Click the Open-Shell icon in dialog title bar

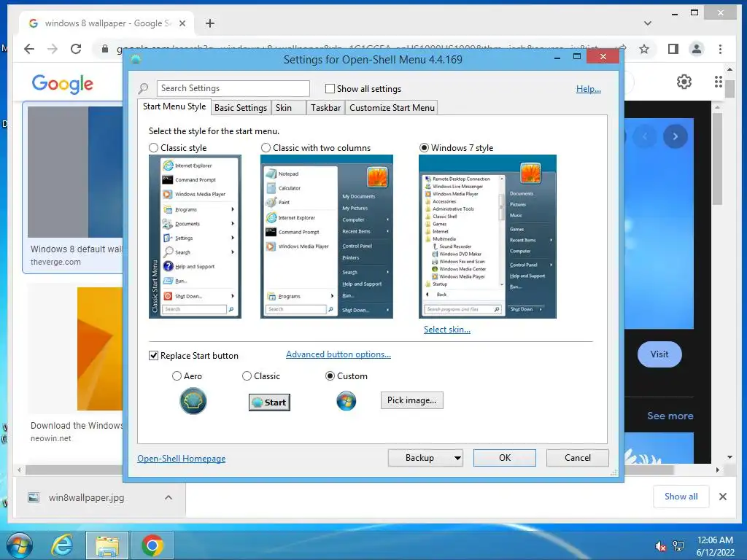click(x=136, y=59)
